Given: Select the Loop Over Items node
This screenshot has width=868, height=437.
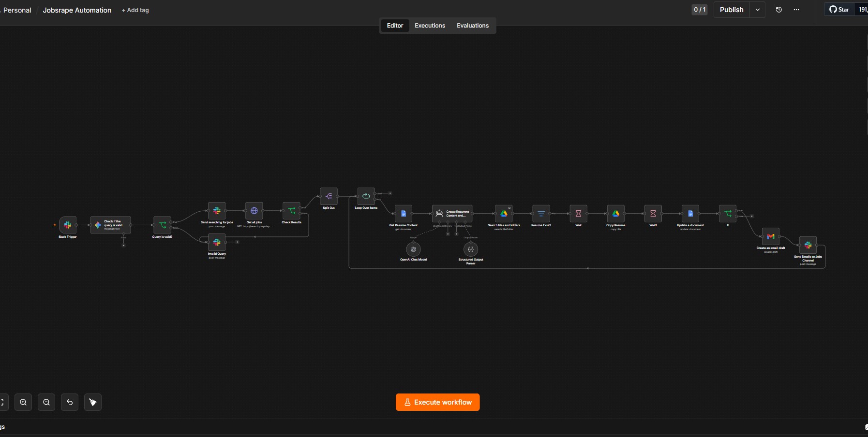Looking at the screenshot, I should coord(366,196).
